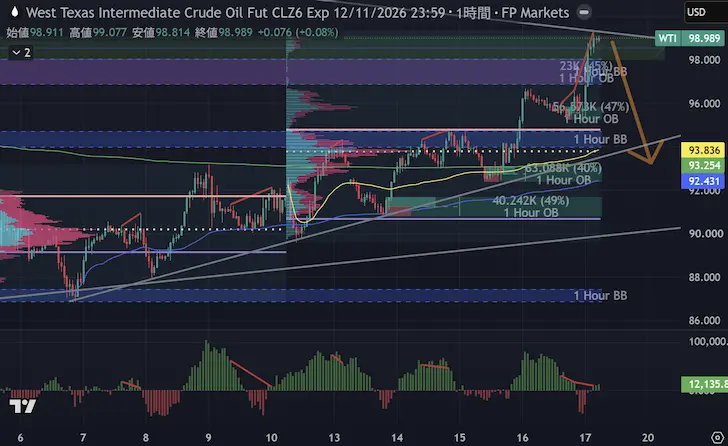
Task: Click the 100,000 indicator scale label
Action: click(708, 342)
